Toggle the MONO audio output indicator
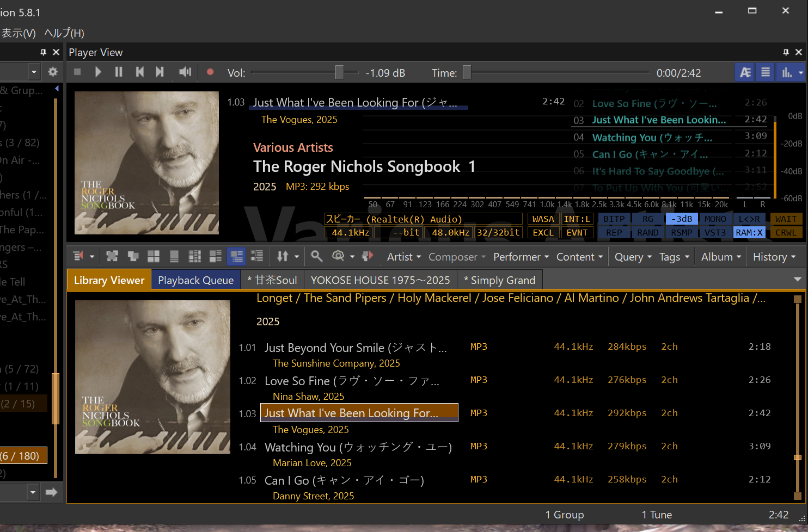808x532 pixels. pos(715,219)
